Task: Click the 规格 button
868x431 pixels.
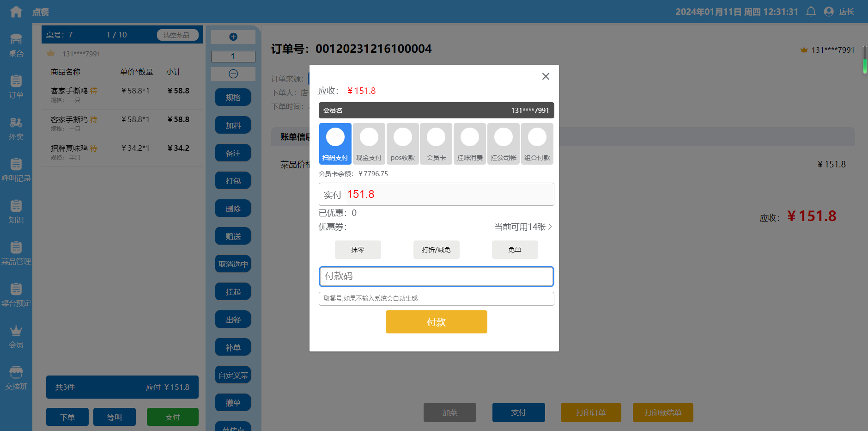Action: 233,98
